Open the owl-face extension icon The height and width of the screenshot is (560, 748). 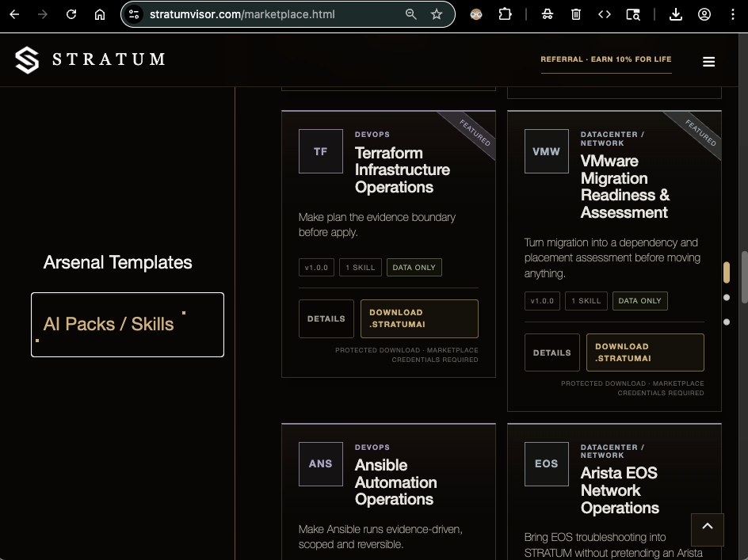(x=476, y=14)
